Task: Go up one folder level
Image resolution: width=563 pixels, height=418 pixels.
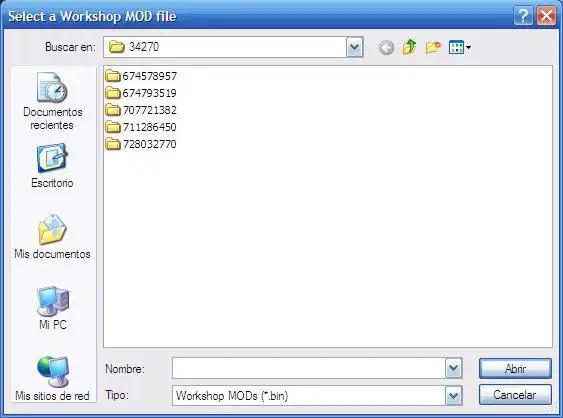Action: [409, 47]
